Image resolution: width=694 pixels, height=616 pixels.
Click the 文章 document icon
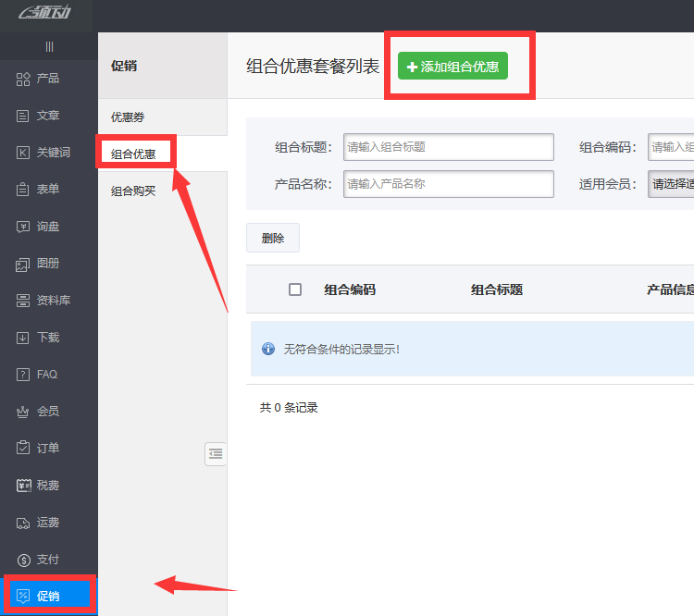tap(23, 116)
